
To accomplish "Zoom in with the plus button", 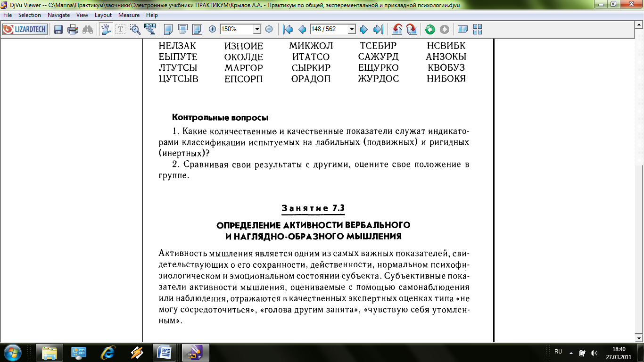I will point(212,29).
